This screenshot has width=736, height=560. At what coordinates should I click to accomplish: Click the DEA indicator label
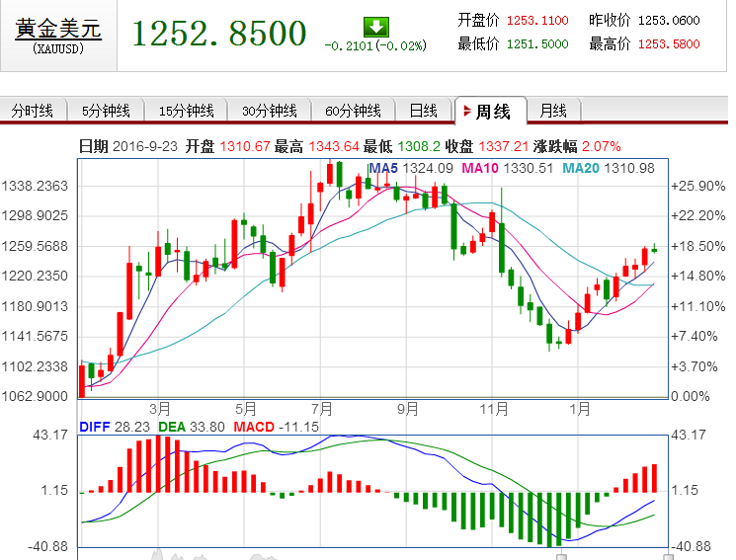pos(172,427)
